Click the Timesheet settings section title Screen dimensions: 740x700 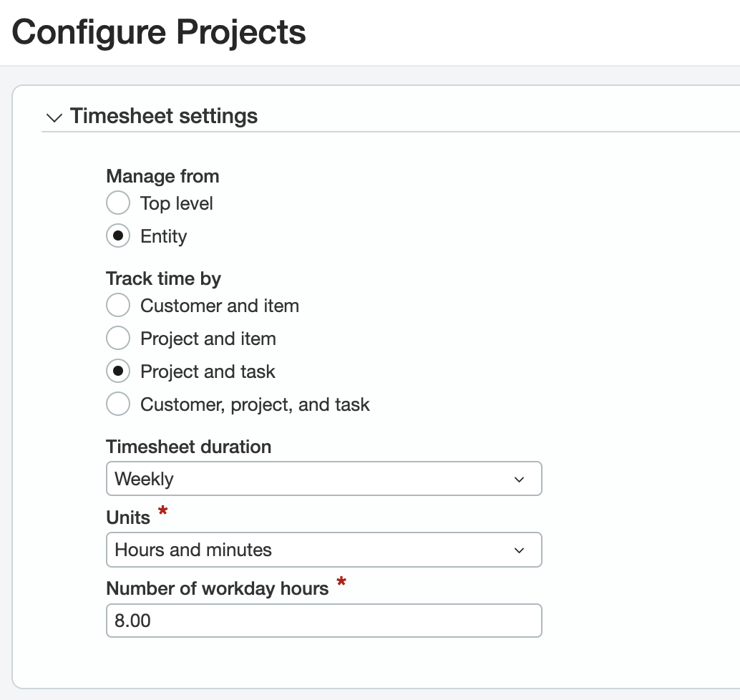click(163, 116)
